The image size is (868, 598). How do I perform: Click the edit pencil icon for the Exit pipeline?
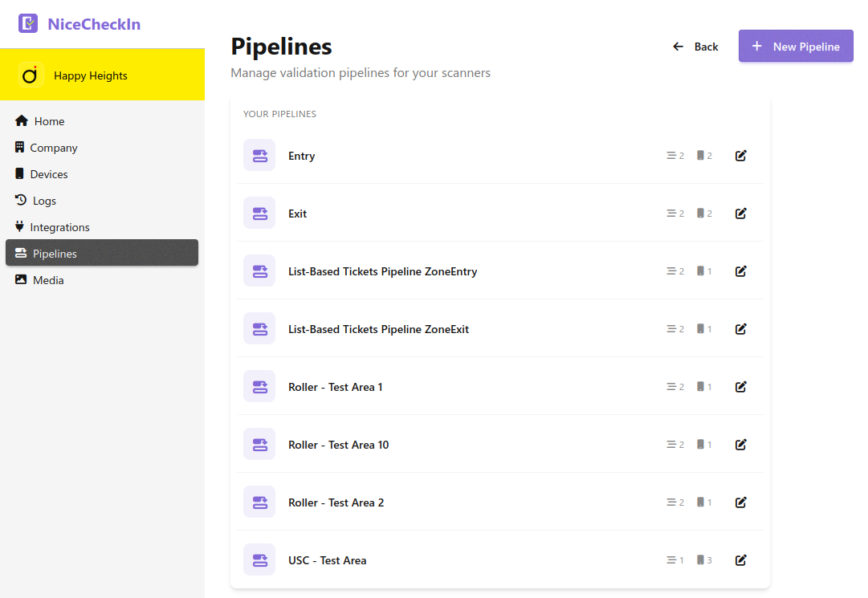click(740, 213)
